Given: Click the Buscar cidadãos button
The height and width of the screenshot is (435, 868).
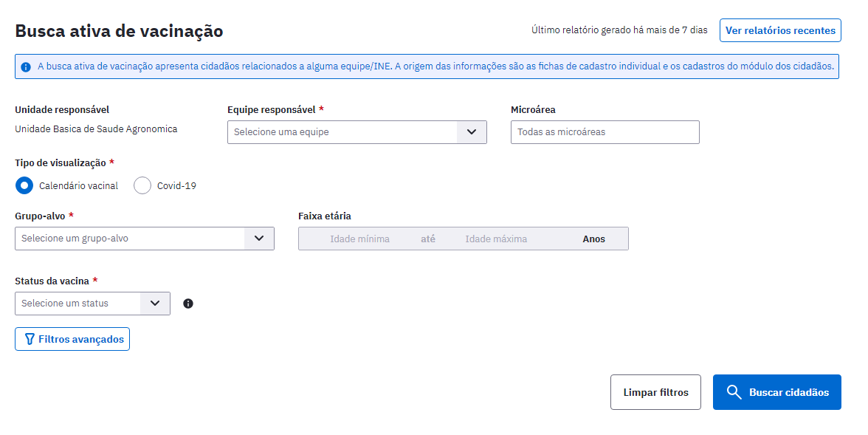Looking at the screenshot, I should coord(777,392).
